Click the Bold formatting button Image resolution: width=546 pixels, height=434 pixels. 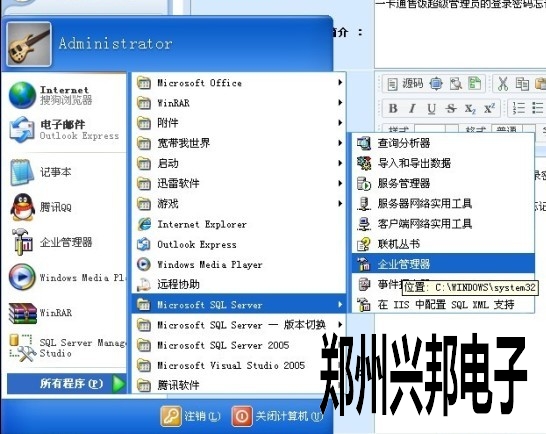click(x=393, y=109)
